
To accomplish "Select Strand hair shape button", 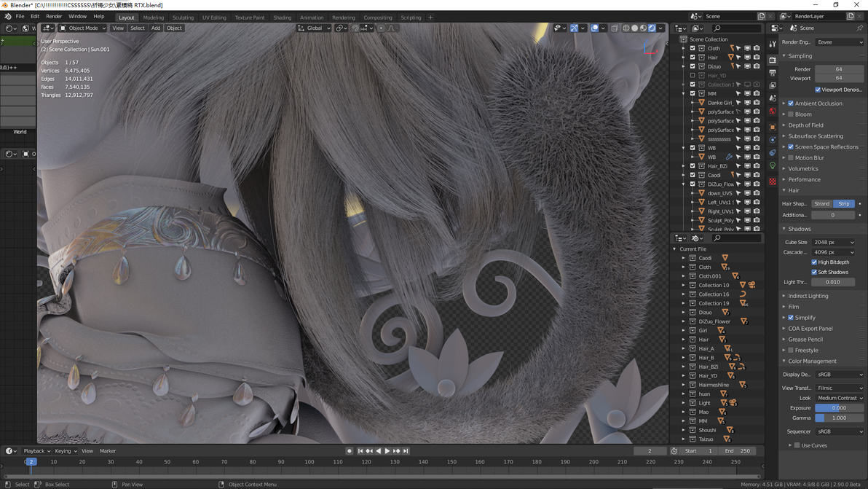I will (x=822, y=204).
